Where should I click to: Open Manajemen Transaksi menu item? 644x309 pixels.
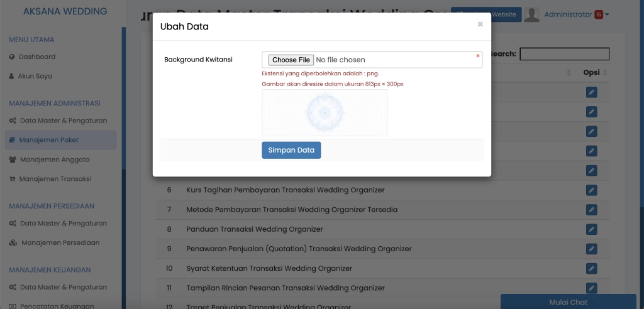coord(55,179)
